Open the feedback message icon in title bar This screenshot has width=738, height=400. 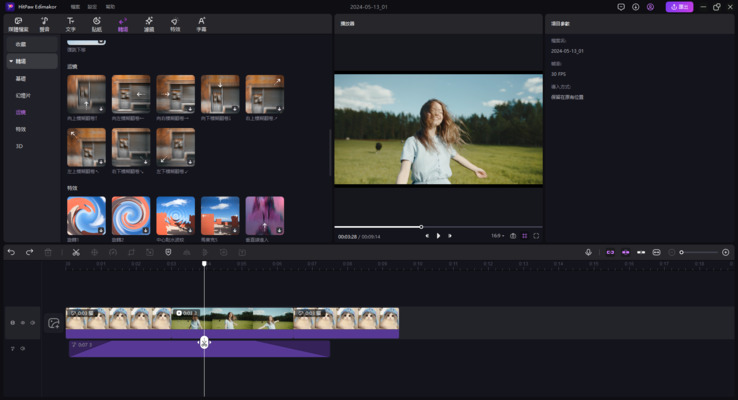click(621, 7)
